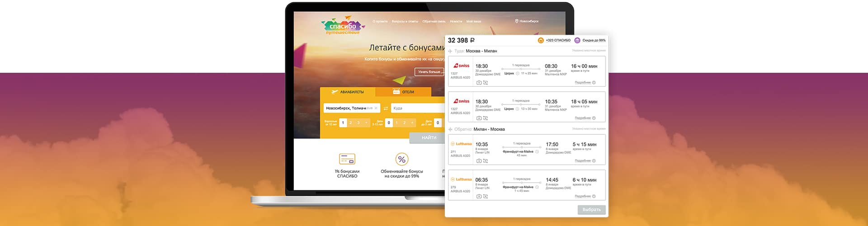Click Lufthansa logo on 5 ч 15 мин flight
Viewport: 868px width, 226px height.
[461, 144]
